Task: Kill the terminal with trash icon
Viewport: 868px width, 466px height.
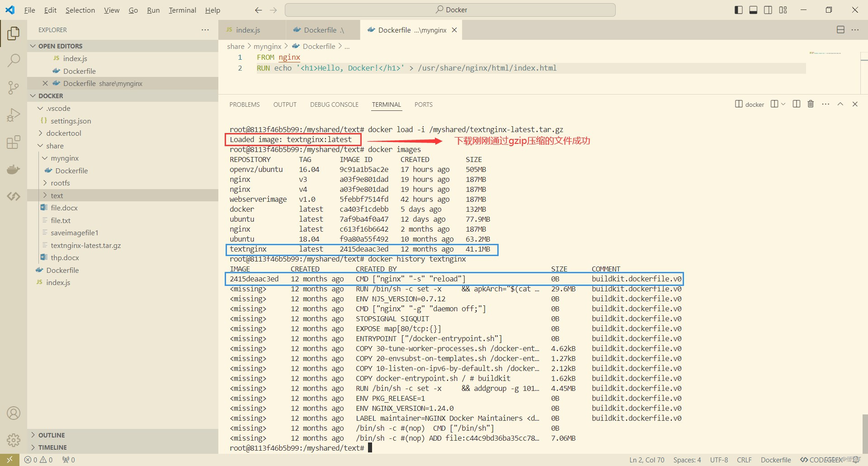Action: pos(811,104)
